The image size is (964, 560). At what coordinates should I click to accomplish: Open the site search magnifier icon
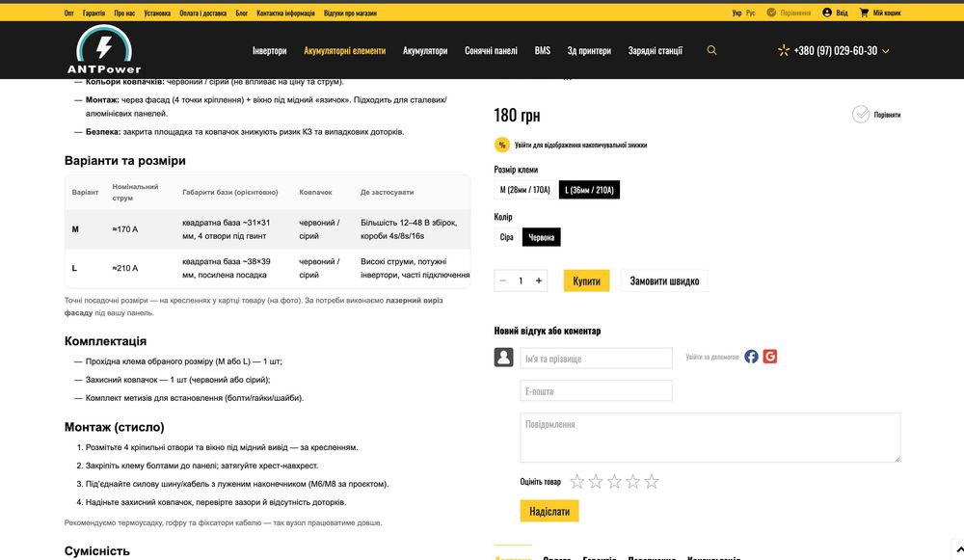tap(711, 50)
